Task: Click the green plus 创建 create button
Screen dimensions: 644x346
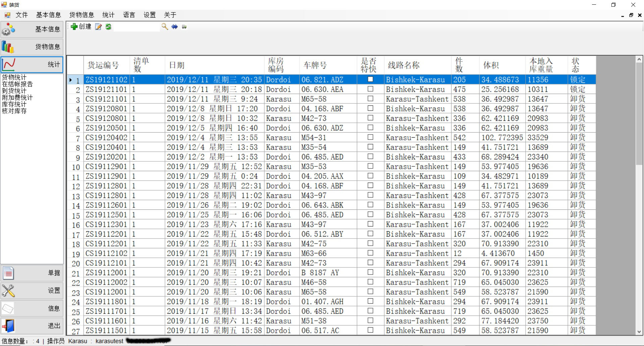Action: [x=81, y=27]
